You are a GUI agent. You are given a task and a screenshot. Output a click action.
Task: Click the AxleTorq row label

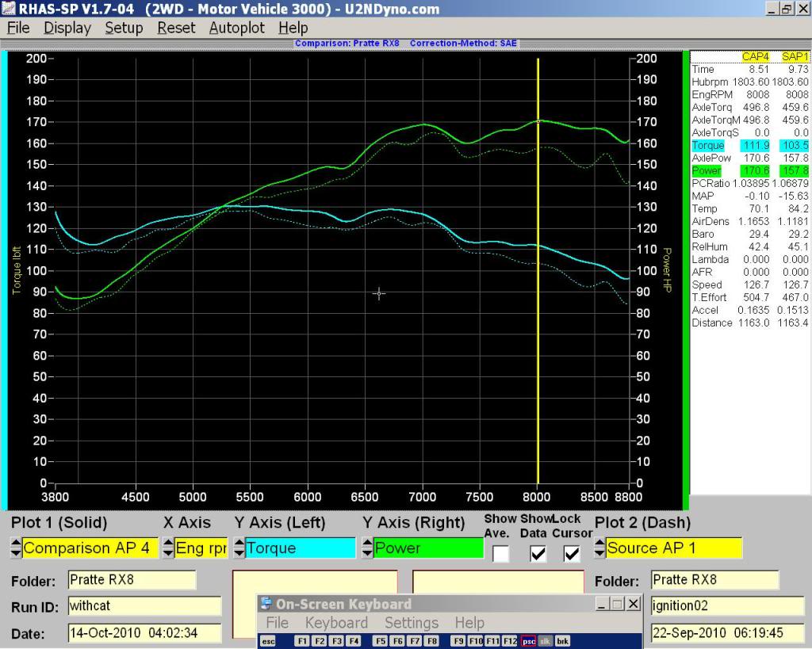(x=711, y=107)
